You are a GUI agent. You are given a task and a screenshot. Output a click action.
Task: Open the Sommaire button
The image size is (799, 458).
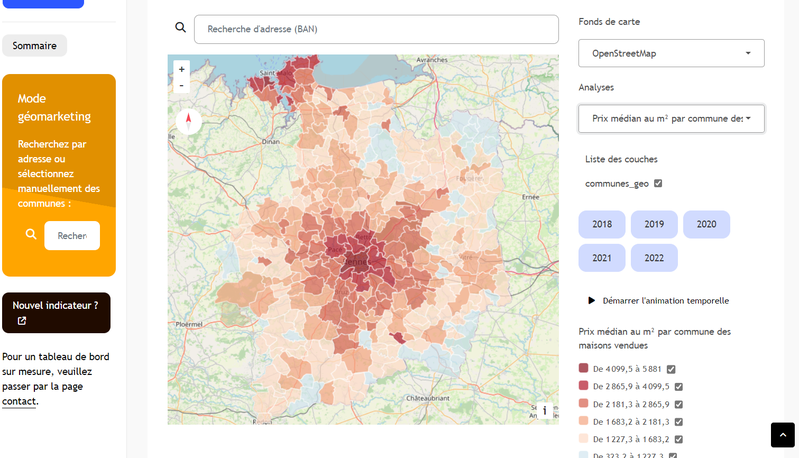point(34,45)
